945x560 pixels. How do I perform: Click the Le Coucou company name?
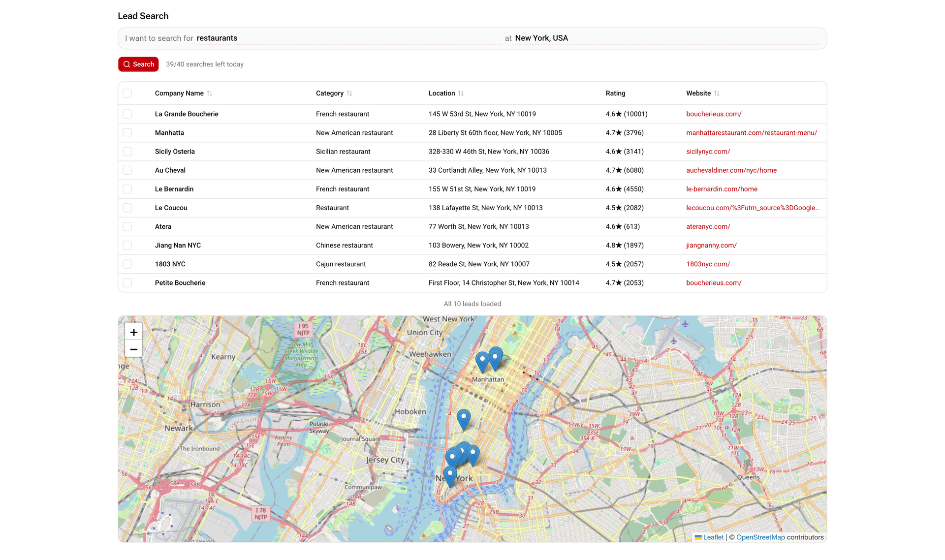coord(171,208)
